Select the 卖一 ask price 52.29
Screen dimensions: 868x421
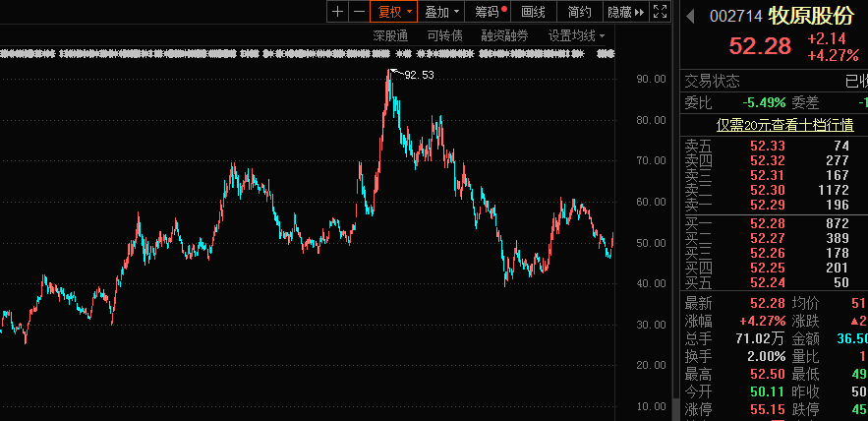[767, 204]
